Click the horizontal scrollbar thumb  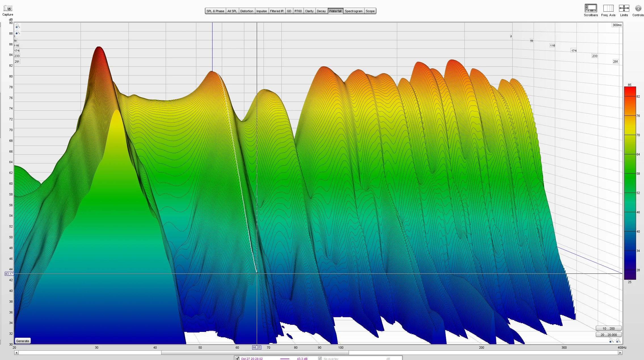(x=255, y=353)
